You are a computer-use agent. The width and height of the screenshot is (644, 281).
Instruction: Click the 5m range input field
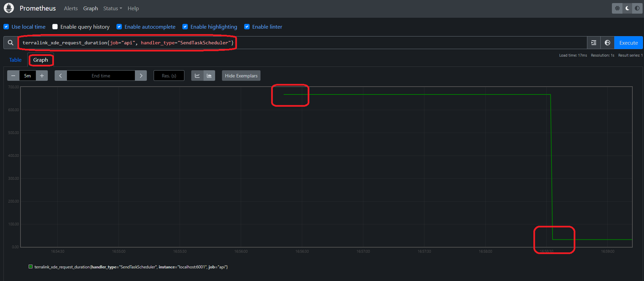(28, 76)
